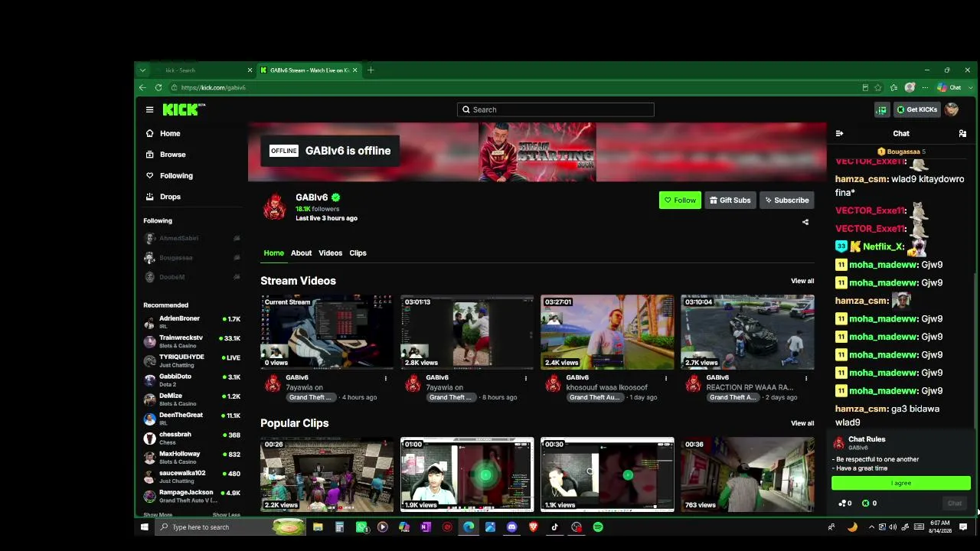The height and width of the screenshot is (551, 980).
Task: Click Show More under Recommended
Action: point(158,515)
